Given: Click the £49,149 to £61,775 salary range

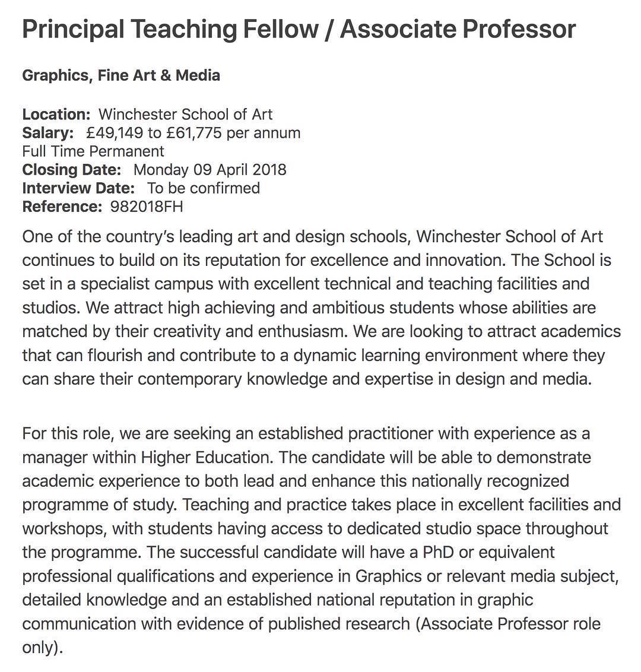Looking at the screenshot, I should click(x=193, y=132).
